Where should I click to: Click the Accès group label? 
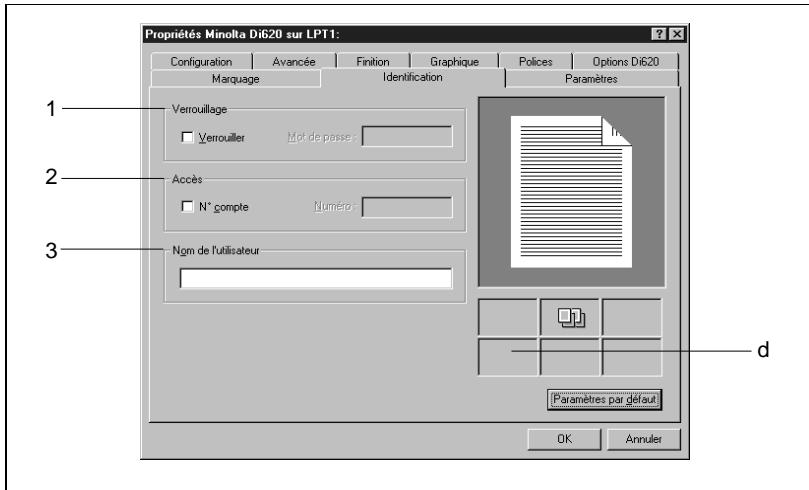point(187,179)
